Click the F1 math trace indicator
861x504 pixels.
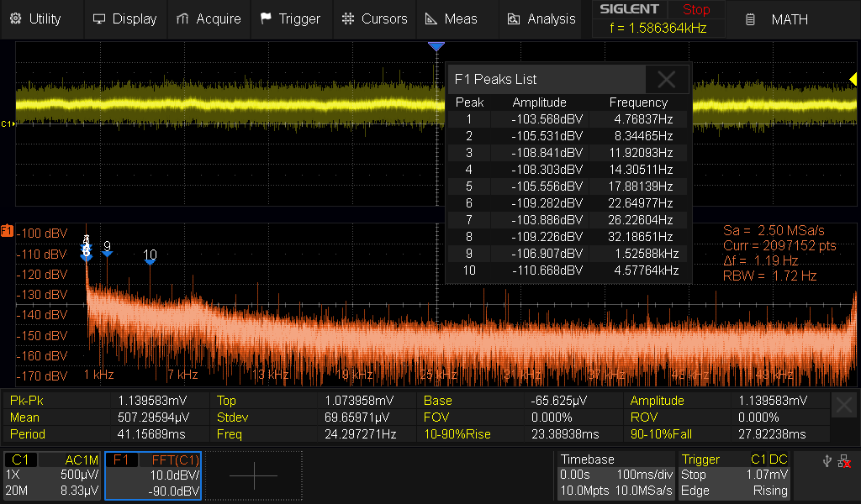[x=7, y=230]
